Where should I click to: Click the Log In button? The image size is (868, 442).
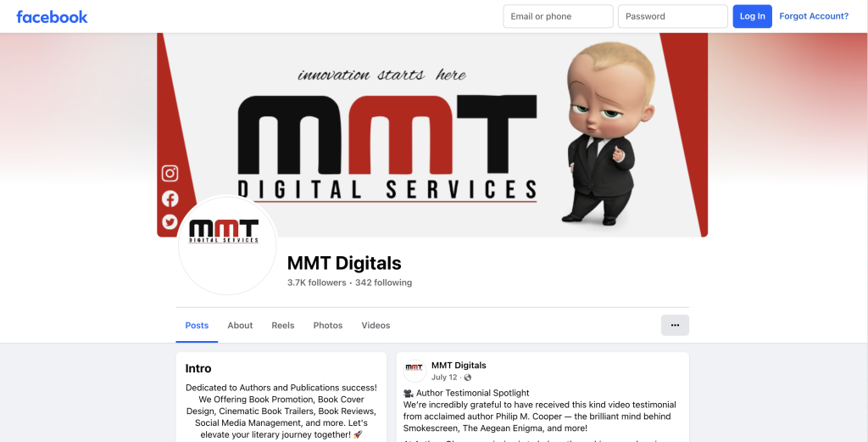point(753,16)
